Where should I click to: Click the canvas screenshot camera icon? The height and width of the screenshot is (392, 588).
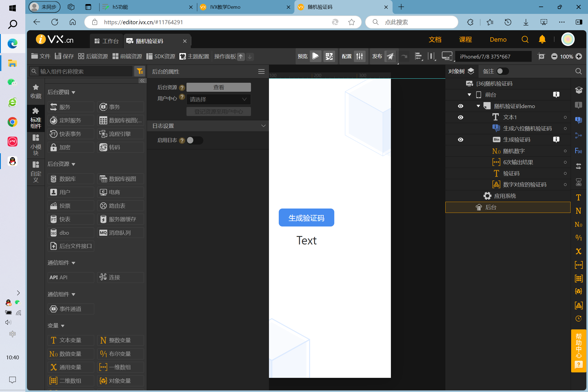(541, 56)
